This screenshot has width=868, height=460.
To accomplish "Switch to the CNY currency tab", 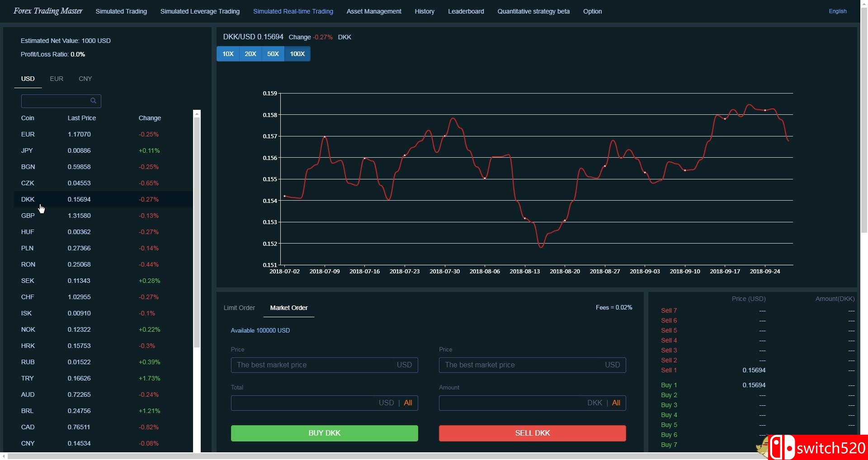I will click(x=85, y=79).
